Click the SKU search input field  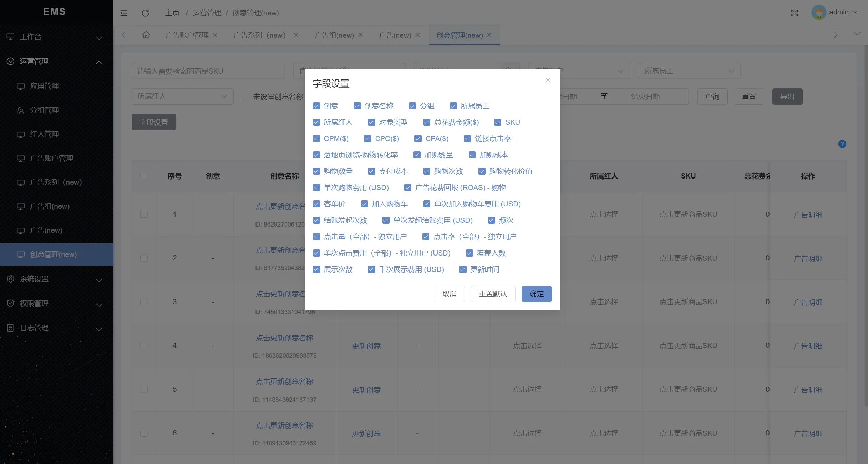pos(208,71)
